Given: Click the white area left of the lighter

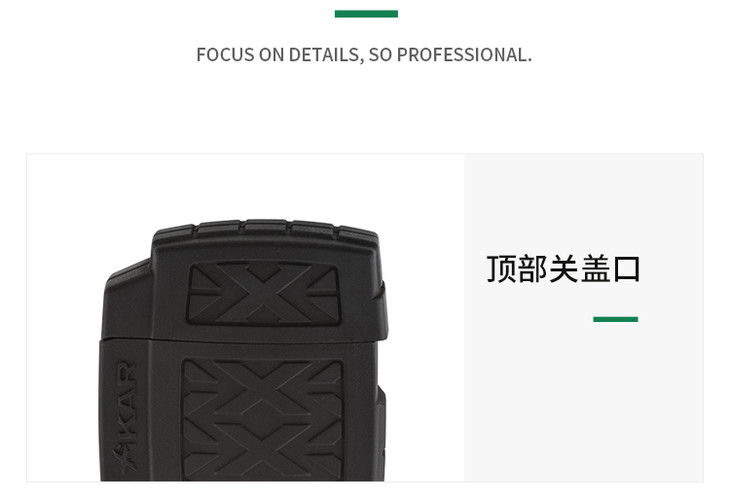Looking at the screenshot, I should [63, 317].
